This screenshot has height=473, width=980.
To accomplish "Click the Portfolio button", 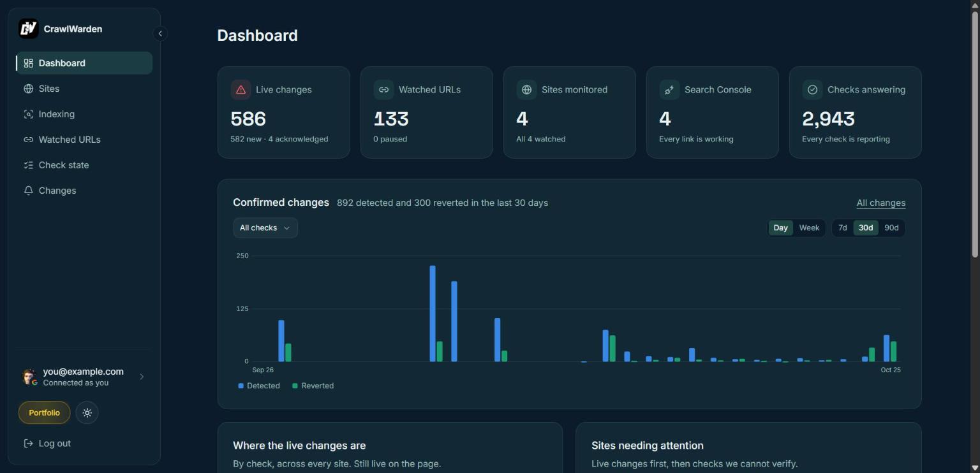I will tap(44, 413).
